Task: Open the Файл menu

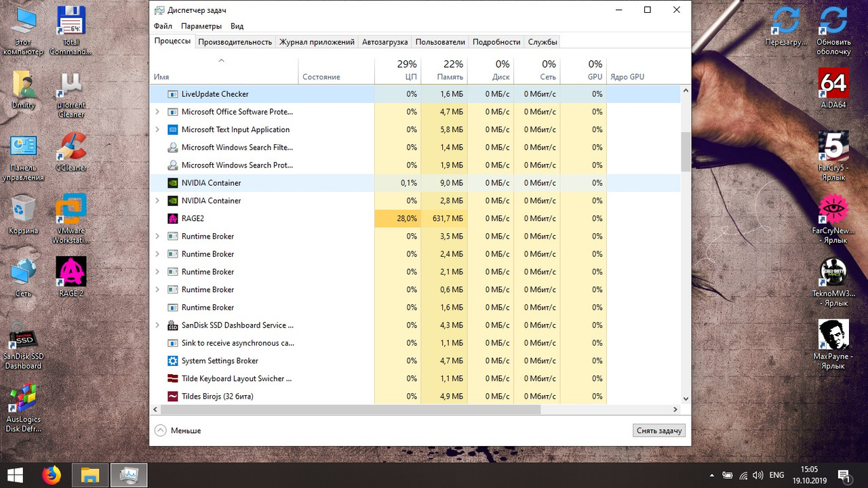Action: pos(163,26)
